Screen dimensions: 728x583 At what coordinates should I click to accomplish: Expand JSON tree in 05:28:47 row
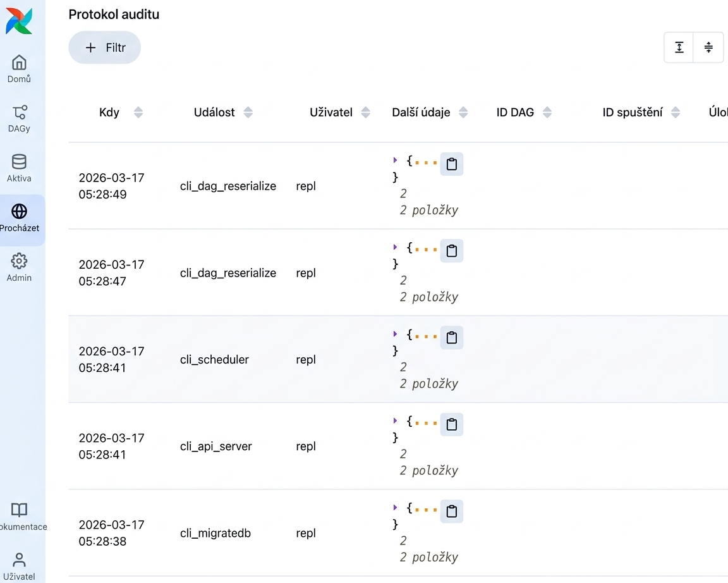[395, 247]
